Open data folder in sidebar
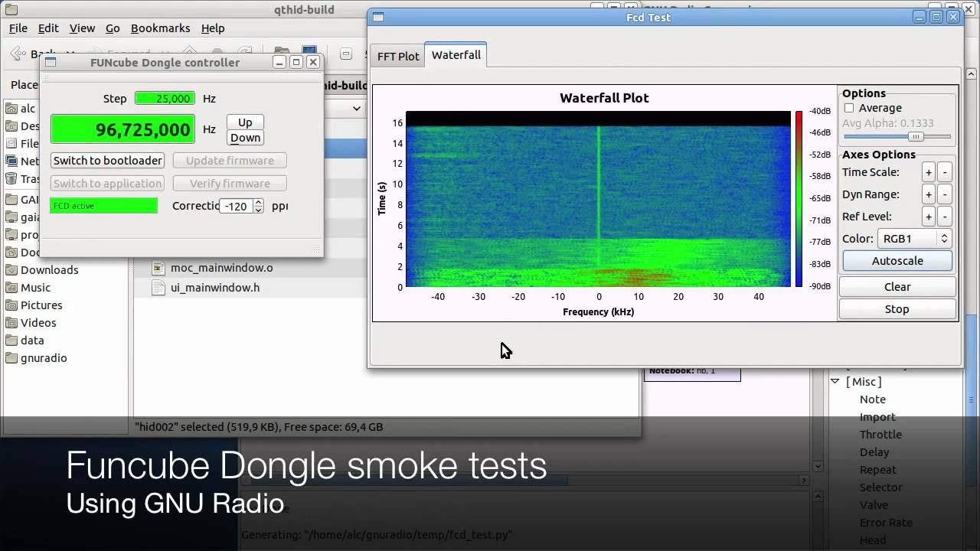Viewport: 980px width, 551px height. [32, 341]
